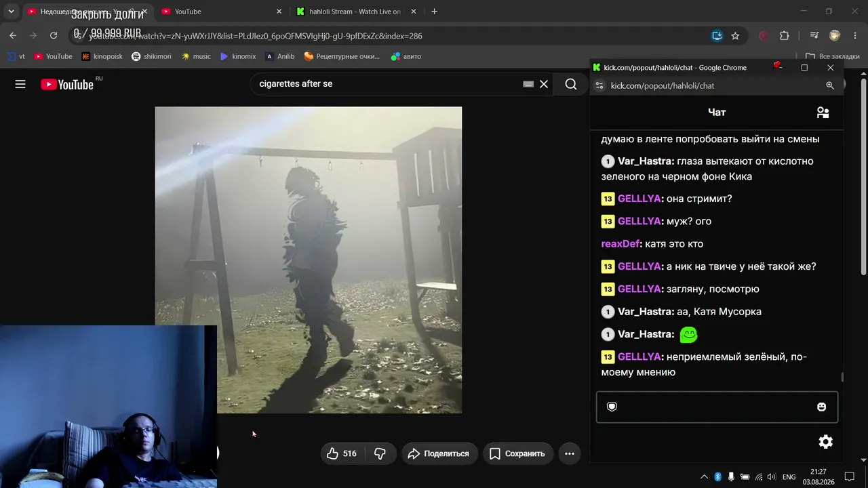Open the volume speaker tray icon
The width and height of the screenshot is (868, 488).
coord(771,476)
